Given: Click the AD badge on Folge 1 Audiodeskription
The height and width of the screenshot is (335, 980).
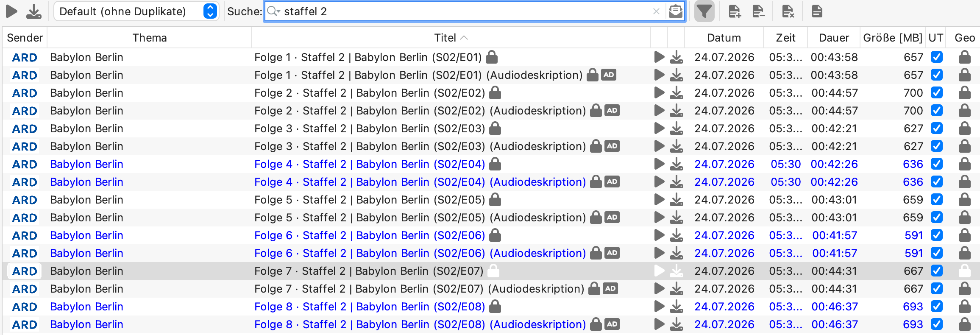Looking at the screenshot, I should 609,75.
